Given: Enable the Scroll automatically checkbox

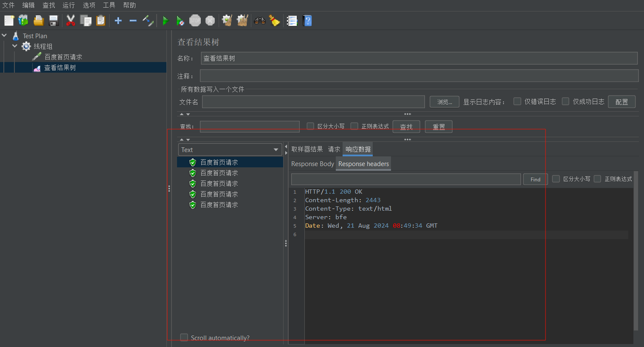Looking at the screenshot, I should coord(184,337).
